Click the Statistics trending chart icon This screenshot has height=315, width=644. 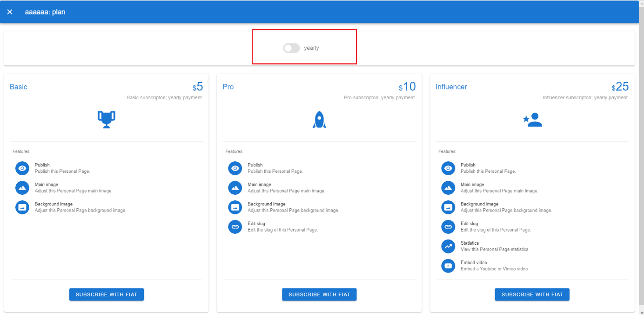click(x=448, y=246)
